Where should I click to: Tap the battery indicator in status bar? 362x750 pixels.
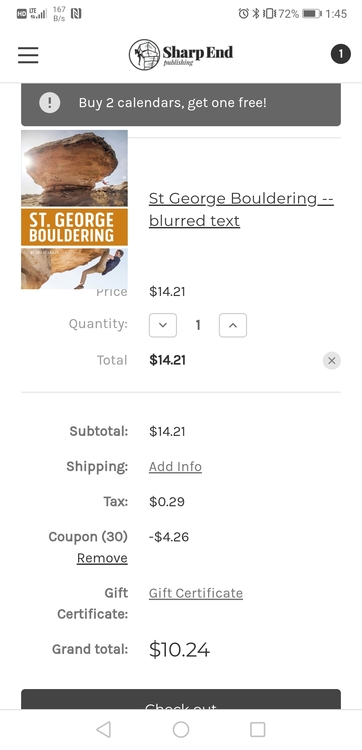pos(312,13)
